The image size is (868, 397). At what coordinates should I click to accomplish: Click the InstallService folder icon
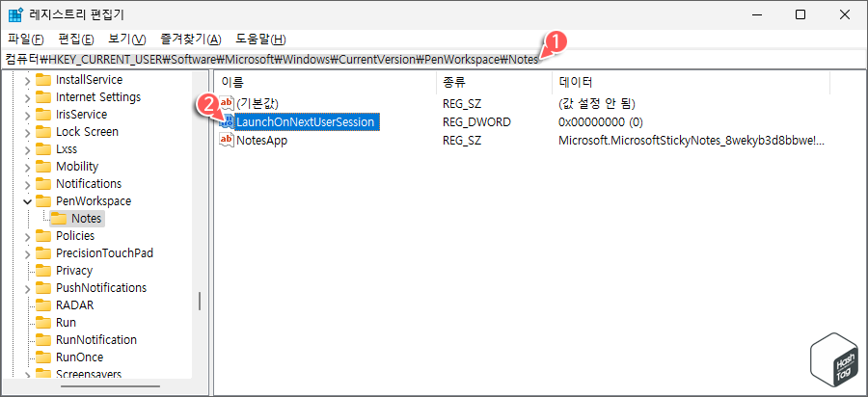(x=43, y=80)
